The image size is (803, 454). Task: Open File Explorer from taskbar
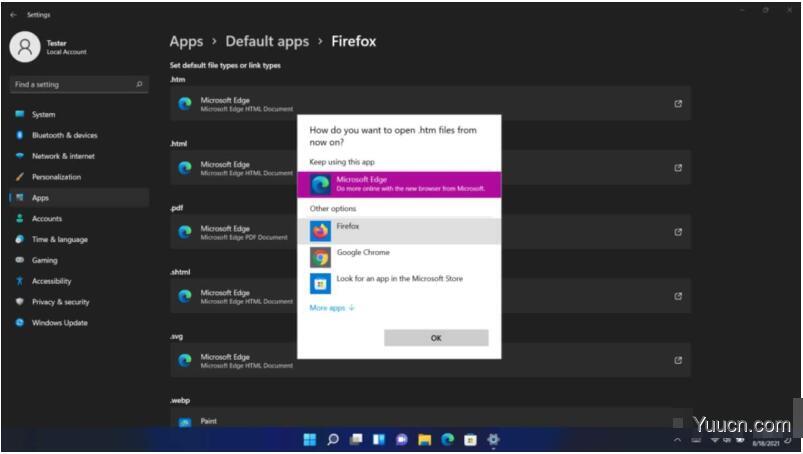425,440
